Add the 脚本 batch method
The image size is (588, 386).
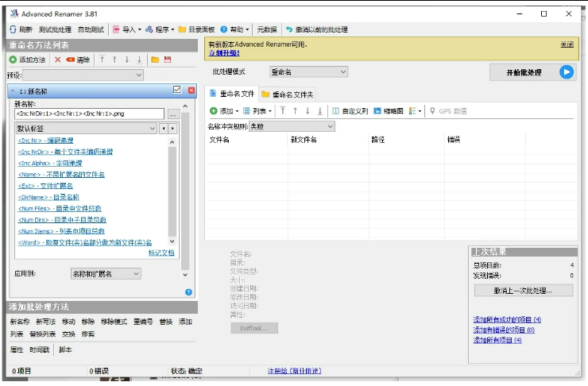point(65,349)
